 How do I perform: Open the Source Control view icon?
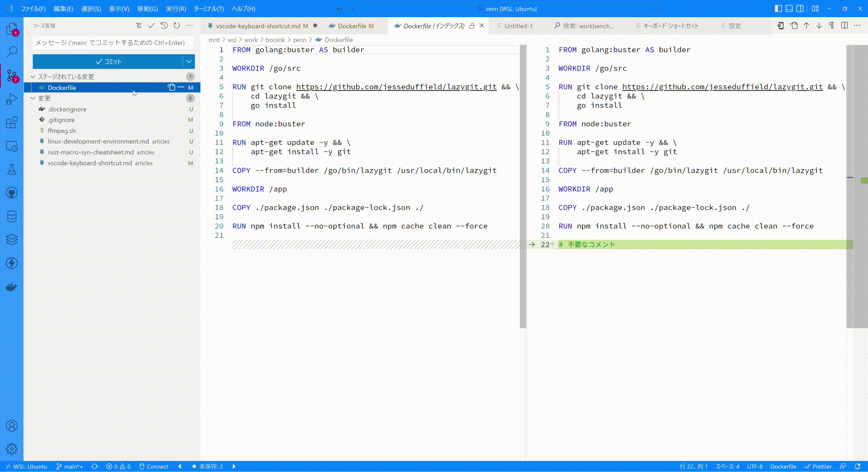click(12, 76)
